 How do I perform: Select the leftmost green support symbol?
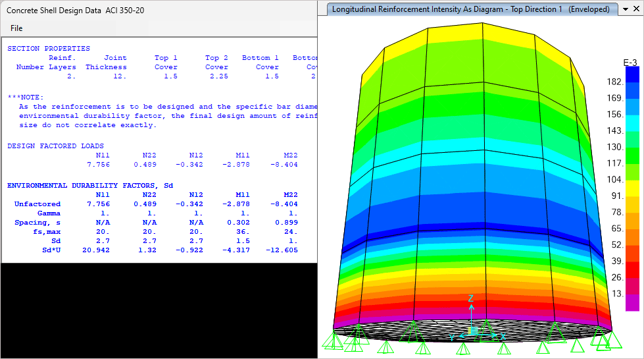[x=334, y=342]
